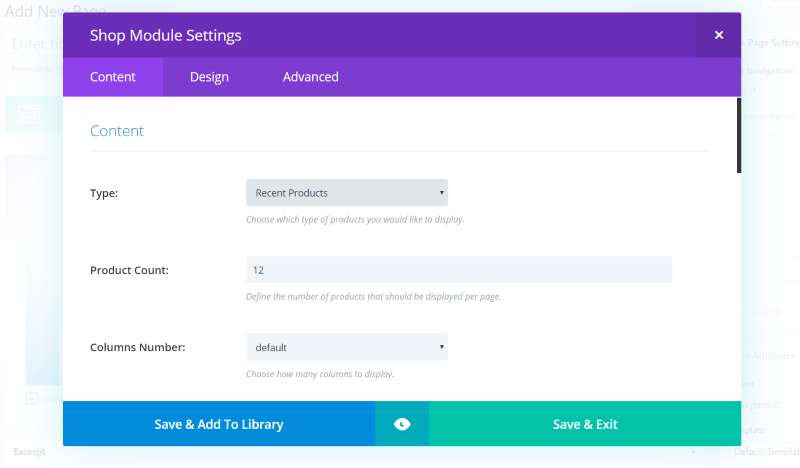Click the eye preview icon

[x=402, y=424]
